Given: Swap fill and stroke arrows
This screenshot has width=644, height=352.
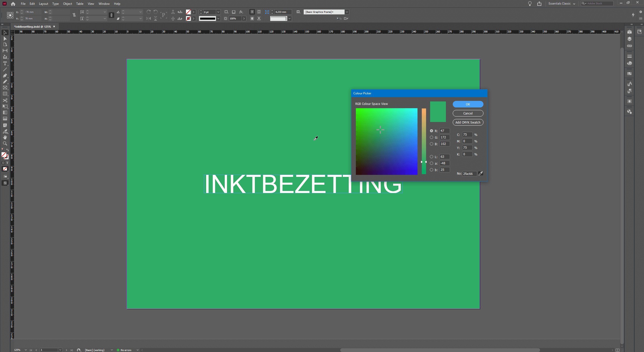Looking at the screenshot, I should tap(8, 150).
